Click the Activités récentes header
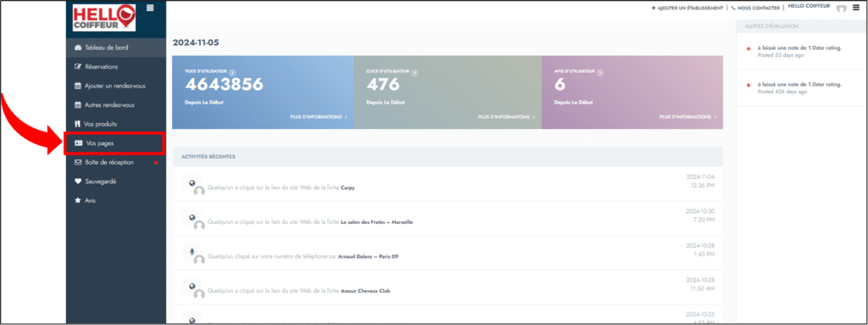This screenshot has height=325, width=868. (x=209, y=157)
